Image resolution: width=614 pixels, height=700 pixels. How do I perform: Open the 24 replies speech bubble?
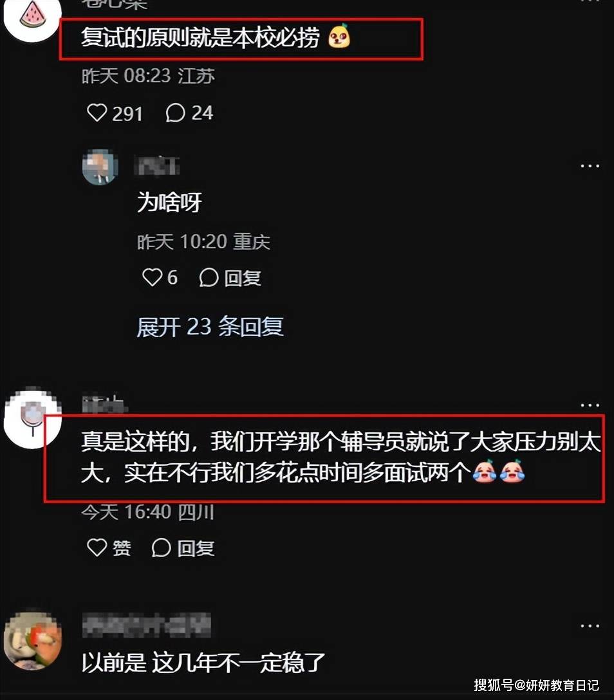tap(175, 113)
